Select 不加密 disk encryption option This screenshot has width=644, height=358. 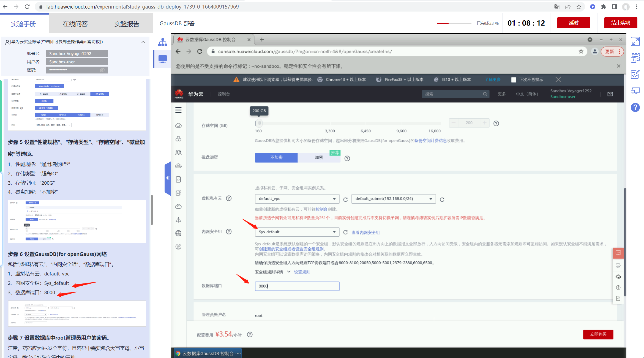point(276,157)
